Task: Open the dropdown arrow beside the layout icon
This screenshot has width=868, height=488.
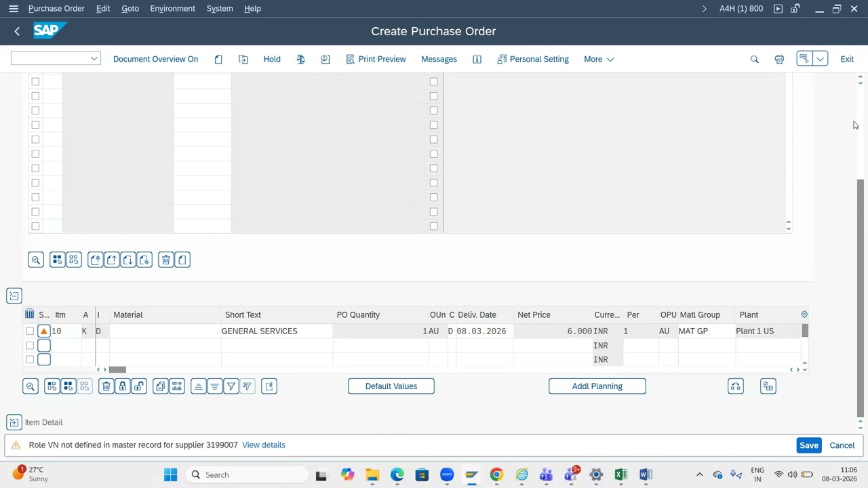Action: [x=821, y=59]
